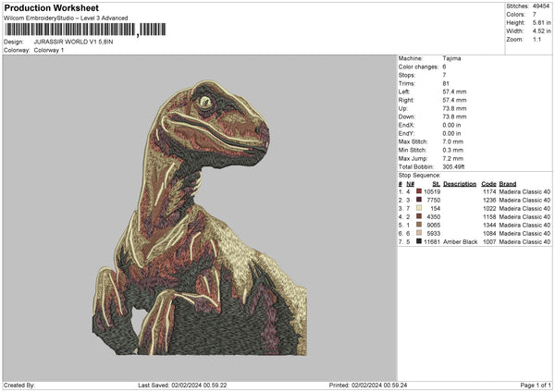The image size is (555, 392).
Task: Click the 'Stop Sequence:' label
Action: (419, 176)
